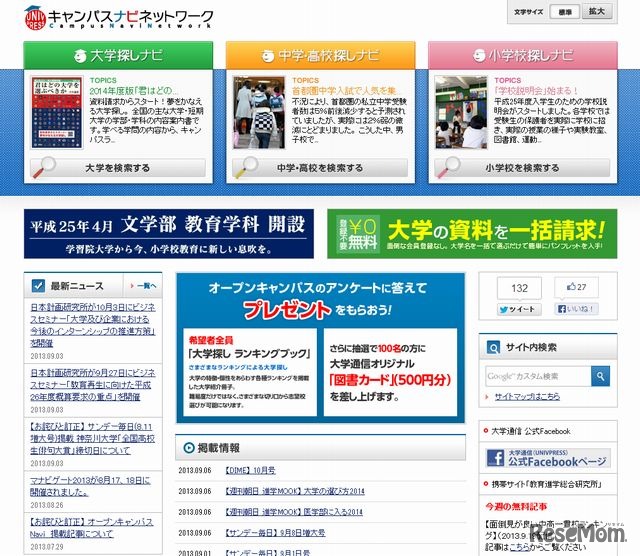
Task: Click the Twitter ツイート button
Action: click(x=519, y=309)
